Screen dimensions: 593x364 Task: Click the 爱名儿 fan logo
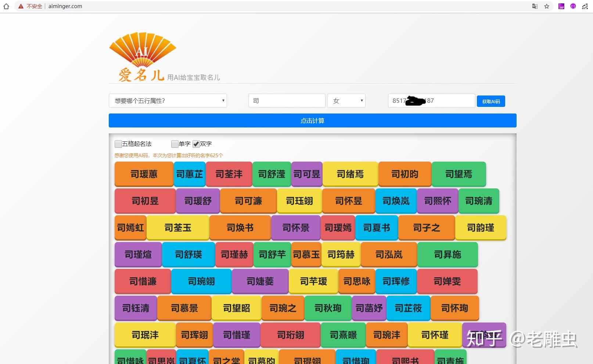143,57
